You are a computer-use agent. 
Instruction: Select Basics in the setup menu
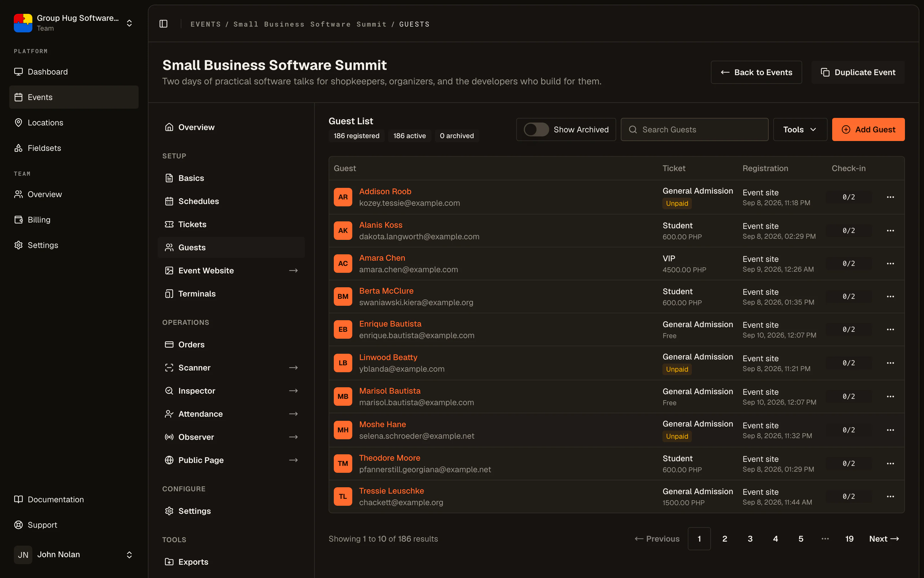point(231,178)
